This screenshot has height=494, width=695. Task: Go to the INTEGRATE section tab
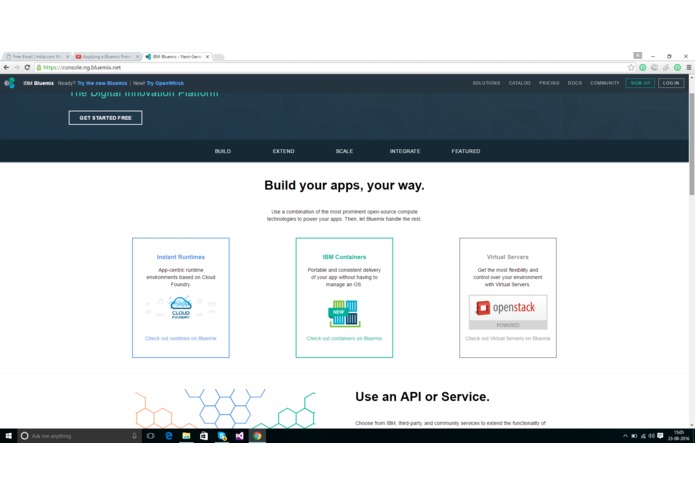tap(405, 151)
